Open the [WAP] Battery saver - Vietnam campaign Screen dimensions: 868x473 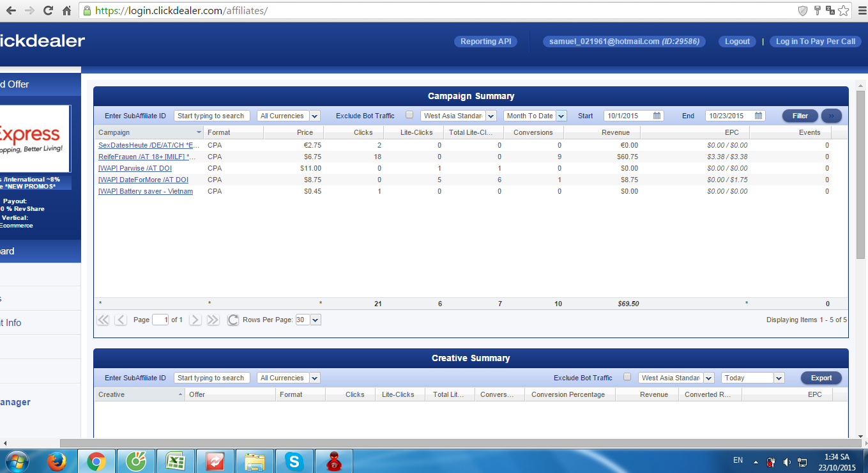coord(146,191)
